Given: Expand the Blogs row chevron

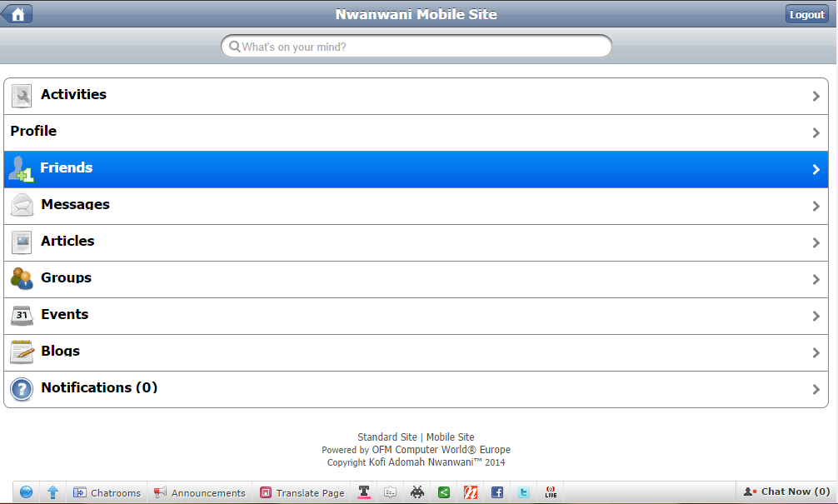Looking at the screenshot, I should click(x=816, y=352).
